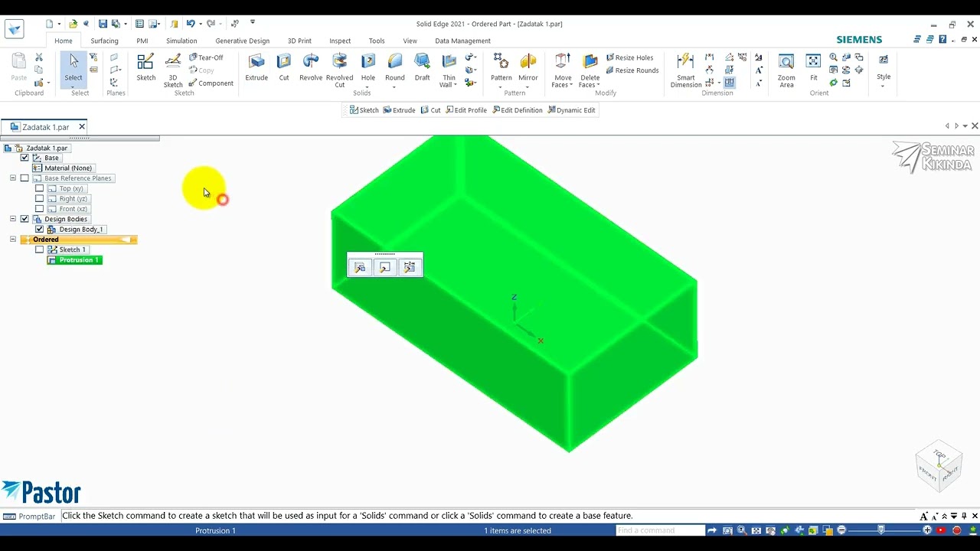Collapse Base Reference Planes node
This screenshot has width=980, height=551.
[x=13, y=178]
